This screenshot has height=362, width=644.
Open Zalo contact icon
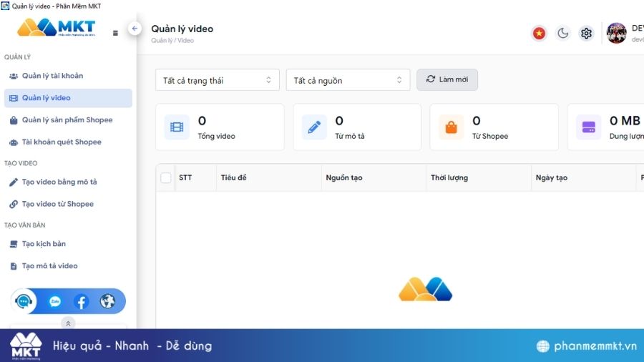tap(55, 302)
